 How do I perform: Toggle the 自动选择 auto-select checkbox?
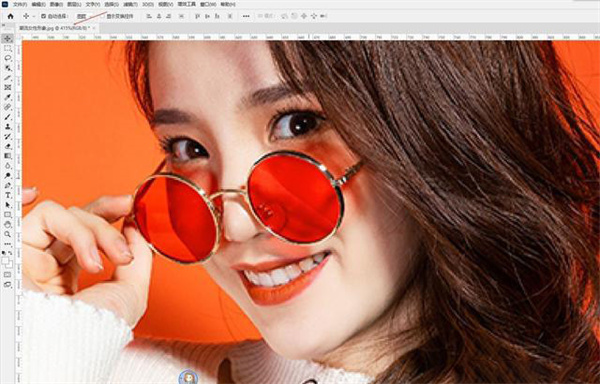pos(44,16)
